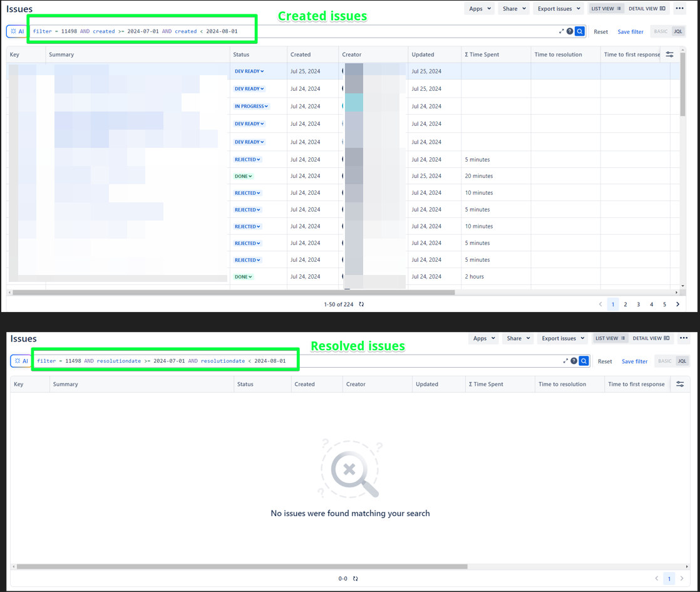
Task: Reset the resolved issues search
Action: pyautogui.click(x=606, y=361)
